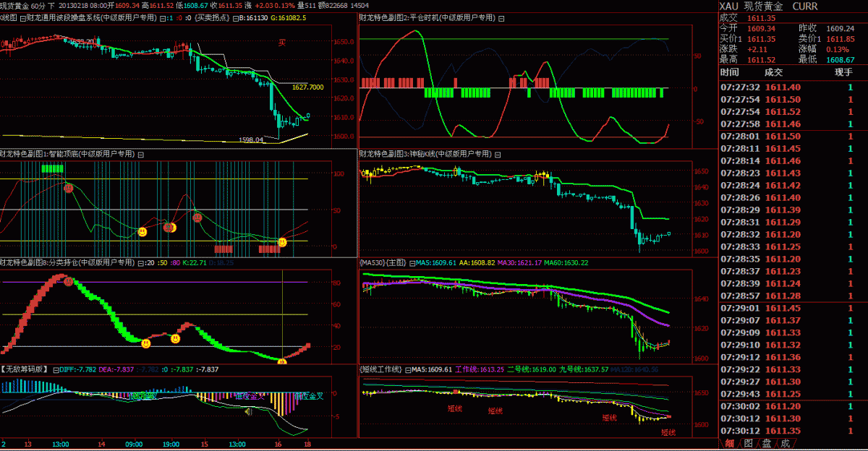Click the first red sad face in 智能顶底
Image resolution: width=868 pixels, height=451 pixels.
tap(68, 188)
